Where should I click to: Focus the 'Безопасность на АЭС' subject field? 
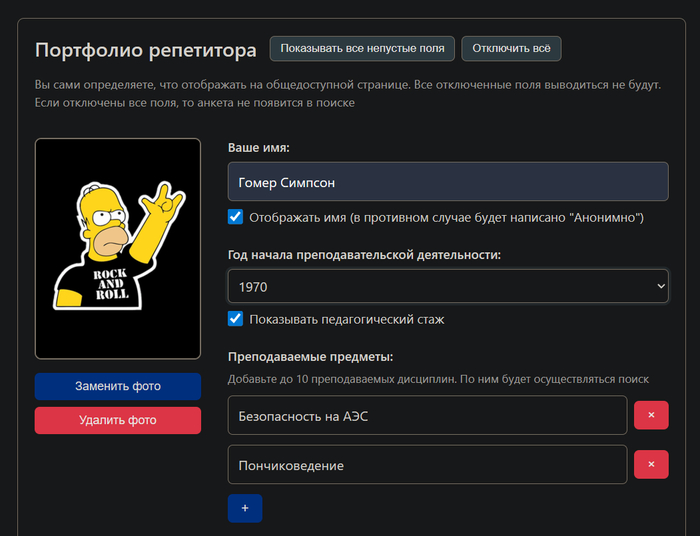(427, 415)
